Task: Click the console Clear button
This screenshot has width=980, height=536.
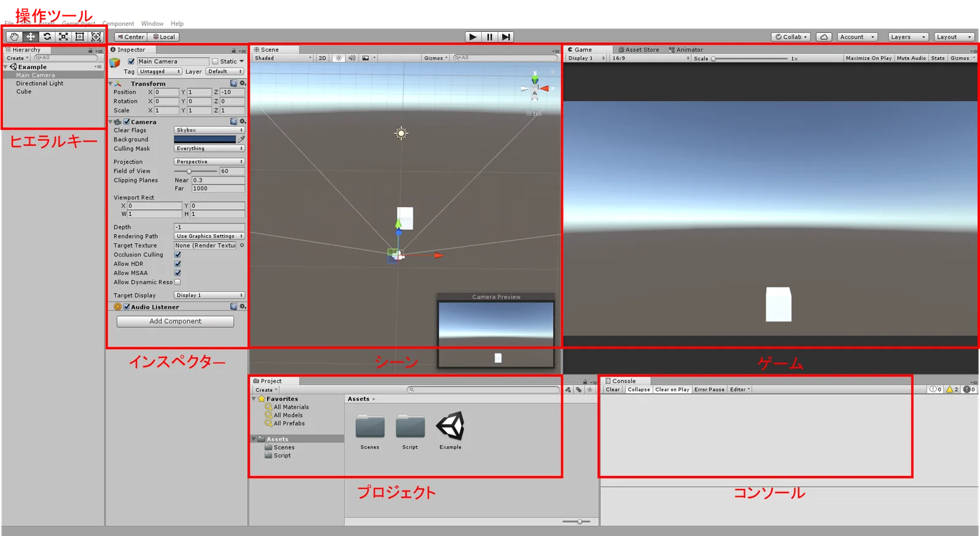Action: [612, 390]
